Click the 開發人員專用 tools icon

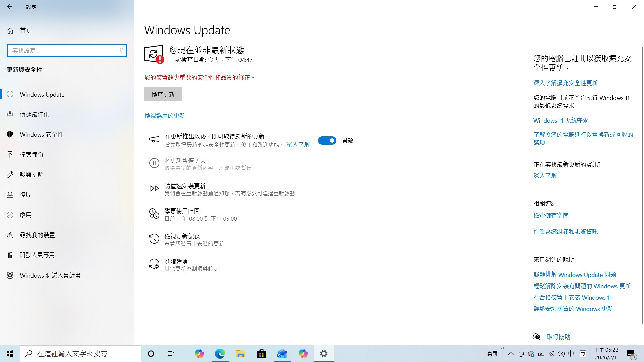point(10,255)
